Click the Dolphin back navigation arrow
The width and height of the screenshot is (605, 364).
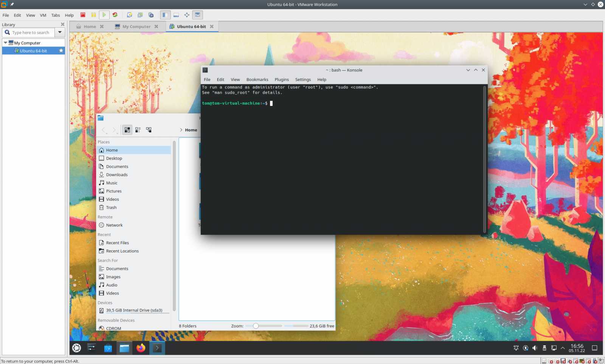[x=103, y=130]
